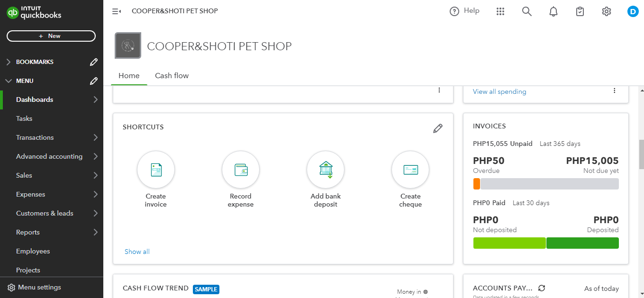Open the Help panel
The width and height of the screenshot is (644, 298).
click(464, 11)
